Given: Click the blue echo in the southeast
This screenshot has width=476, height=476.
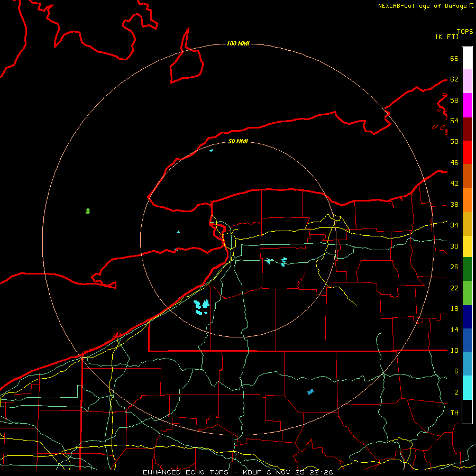Looking at the screenshot, I should coord(310,392).
